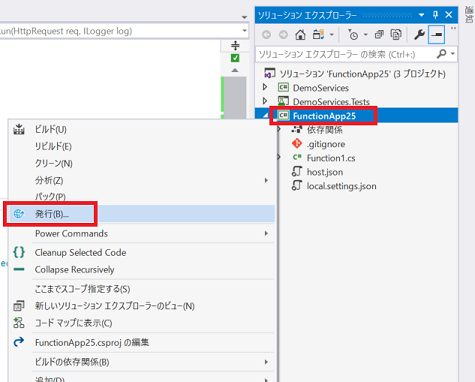The height and width of the screenshot is (382, 475).
Task: Choose 発行(B)... to publish the project
Action: click(142, 214)
